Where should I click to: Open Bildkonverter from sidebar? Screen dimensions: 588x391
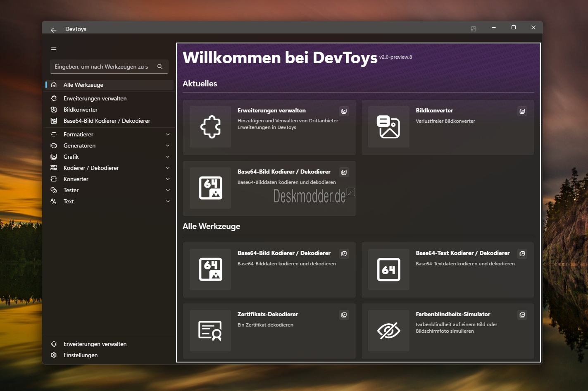click(109, 110)
